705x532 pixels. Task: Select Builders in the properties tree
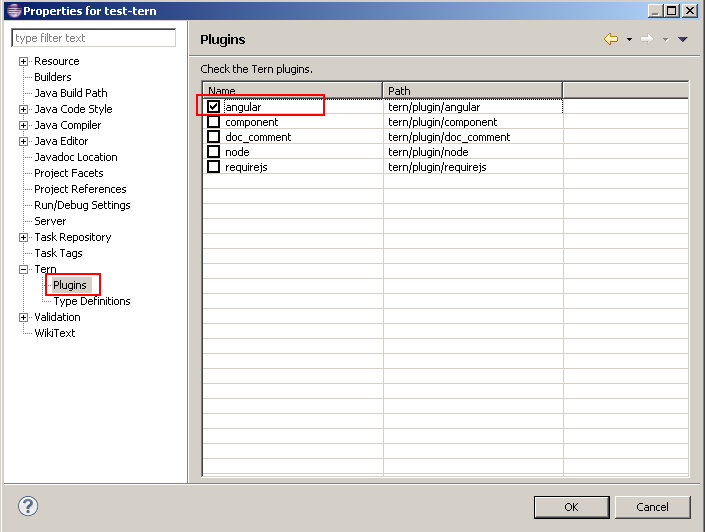pyautogui.click(x=53, y=77)
